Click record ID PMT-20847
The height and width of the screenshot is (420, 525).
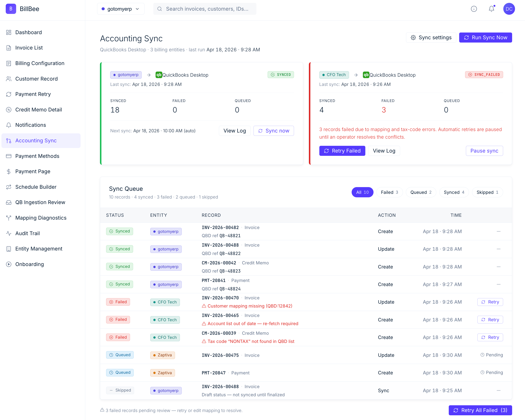[214, 373]
